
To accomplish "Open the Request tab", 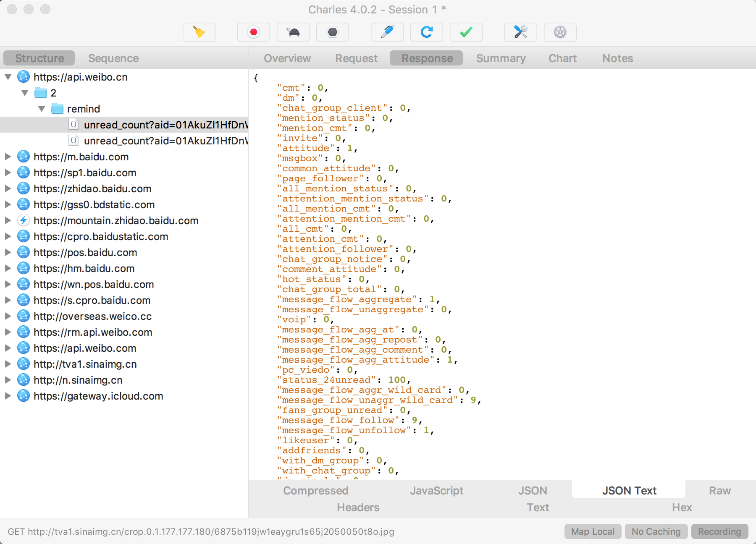I will pyautogui.click(x=356, y=58).
